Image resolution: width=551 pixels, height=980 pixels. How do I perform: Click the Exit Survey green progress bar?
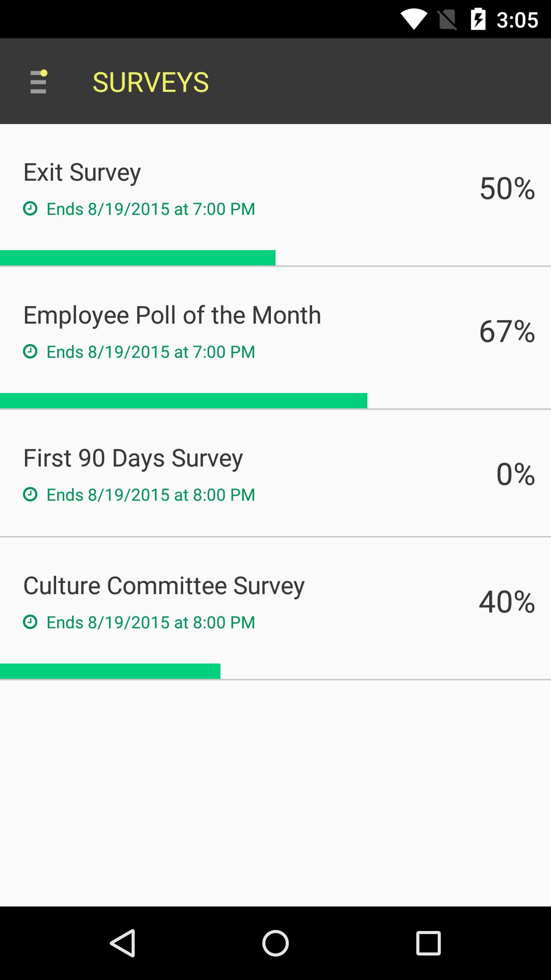pos(138,258)
